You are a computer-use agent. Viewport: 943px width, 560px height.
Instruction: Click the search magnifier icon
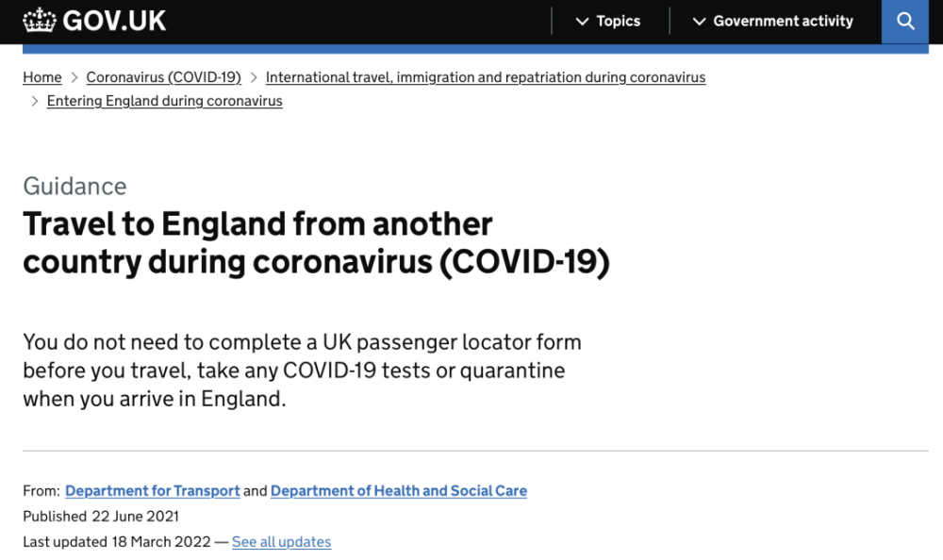click(905, 21)
